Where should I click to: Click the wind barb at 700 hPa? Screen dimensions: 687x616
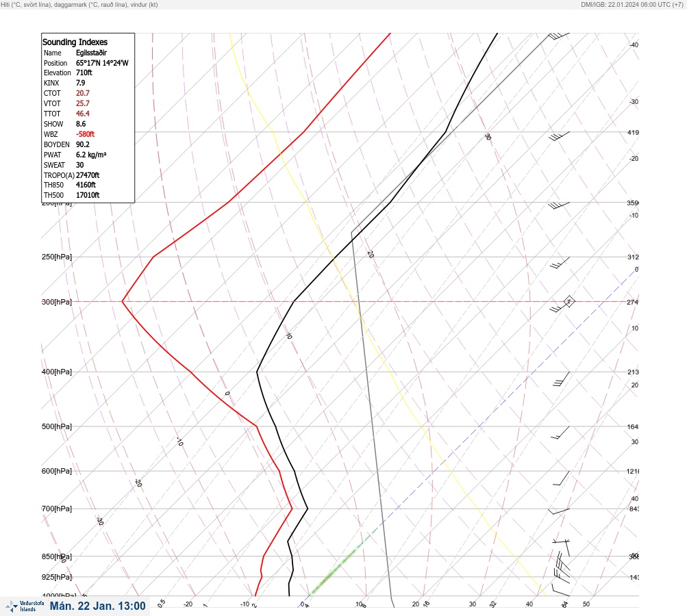559,511
